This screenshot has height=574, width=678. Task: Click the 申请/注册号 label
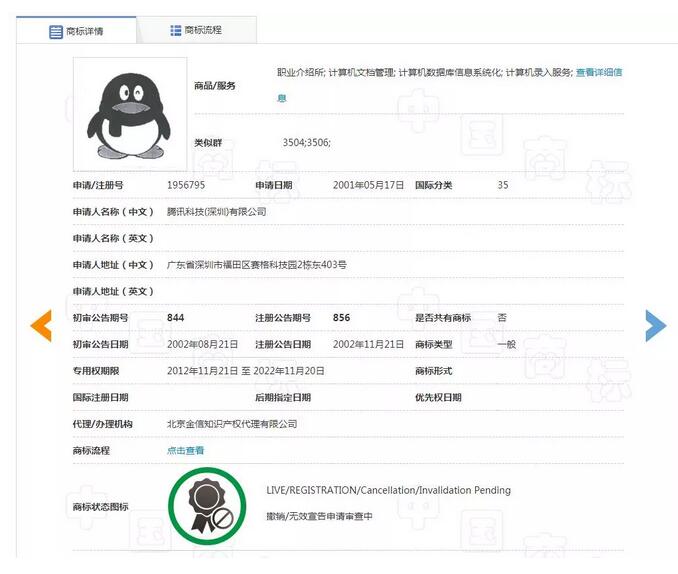(98, 185)
